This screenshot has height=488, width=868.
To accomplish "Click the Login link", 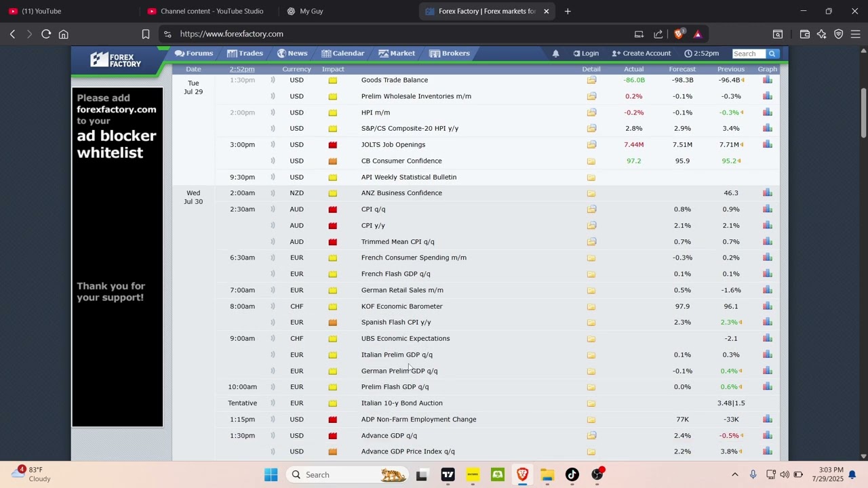I will point(586,54).
